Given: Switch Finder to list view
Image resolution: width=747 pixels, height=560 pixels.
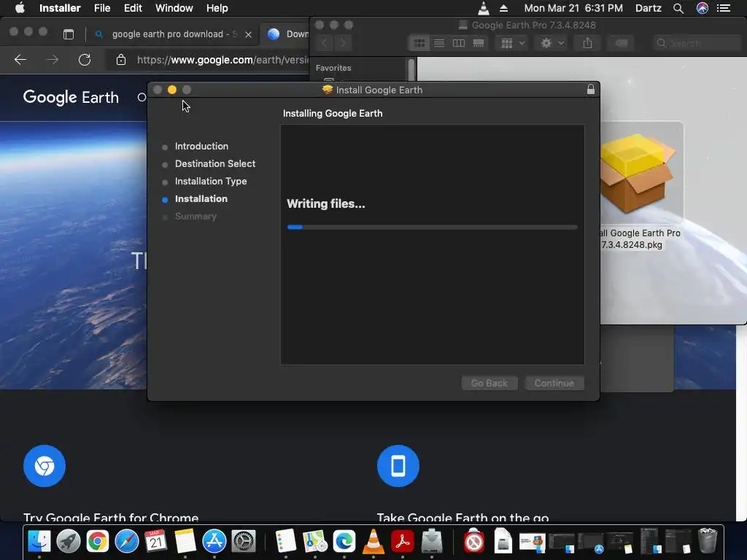Looking at the screenshot, I should tap(439, 43).
